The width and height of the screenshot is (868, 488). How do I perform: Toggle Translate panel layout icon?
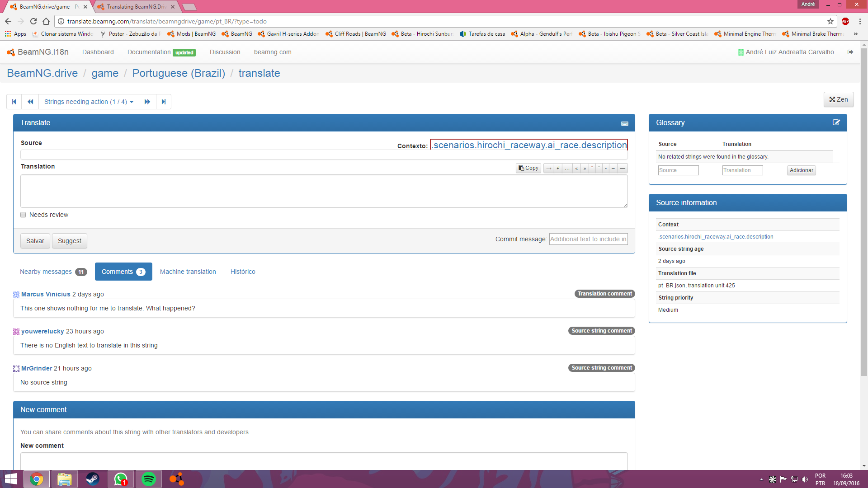[625, 123]
